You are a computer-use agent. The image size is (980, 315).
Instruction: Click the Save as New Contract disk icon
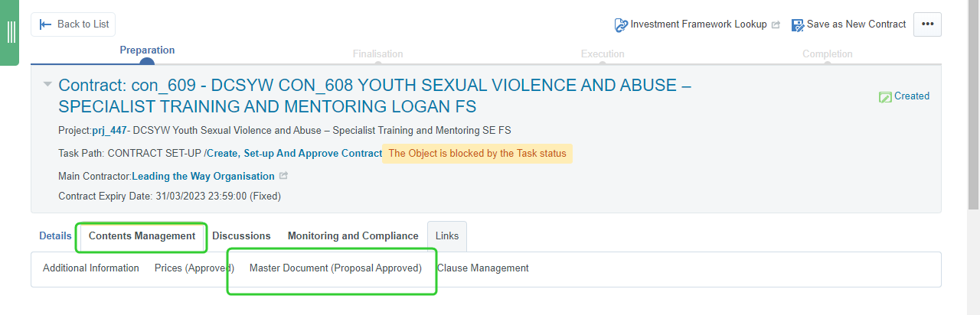tap(798, 24)
